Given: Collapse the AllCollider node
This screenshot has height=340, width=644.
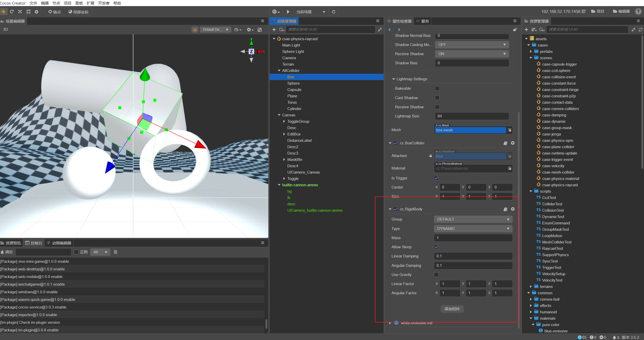Looking at the screenshot, I should click(x=279, y=71).
